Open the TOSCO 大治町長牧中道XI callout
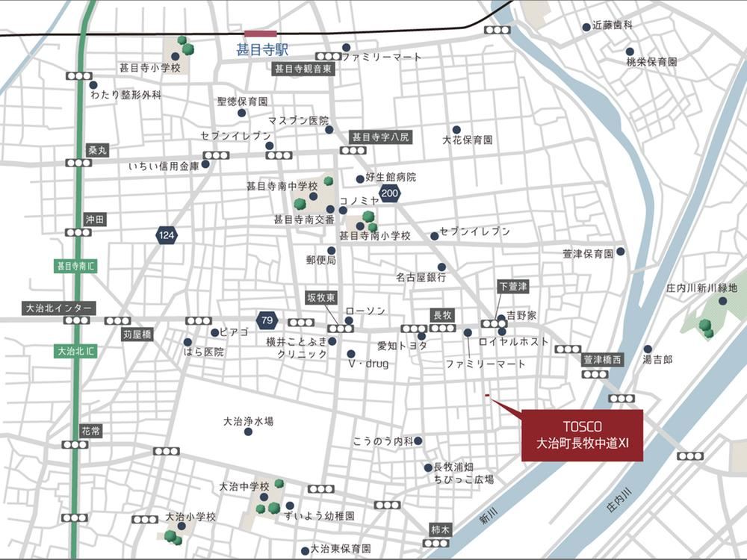Image resolution: width=747 pixels, height=560 pixels. 582,435
